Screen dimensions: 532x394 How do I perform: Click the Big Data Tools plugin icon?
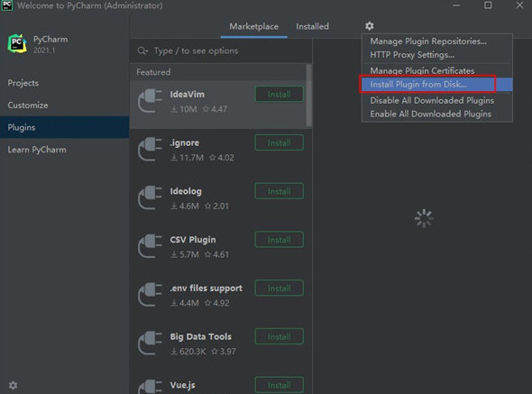point(150,344)
